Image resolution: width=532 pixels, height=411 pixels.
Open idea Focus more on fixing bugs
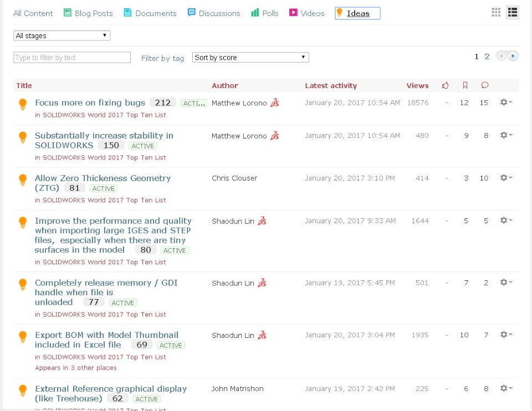click(90, 102)
